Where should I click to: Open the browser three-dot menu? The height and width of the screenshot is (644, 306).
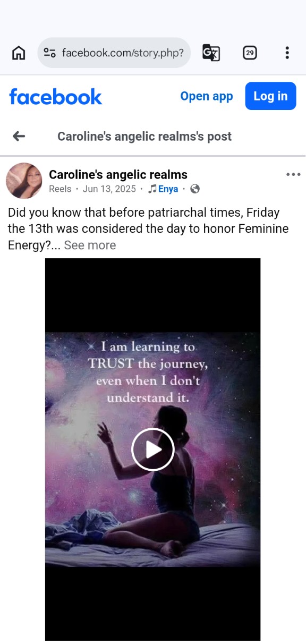click(x=287, y=53)
